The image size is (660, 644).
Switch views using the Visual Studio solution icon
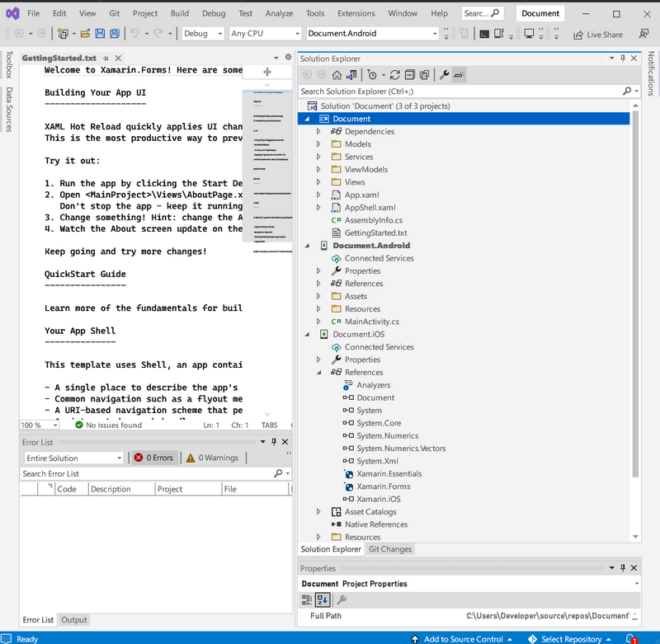[x=351, y=75]
